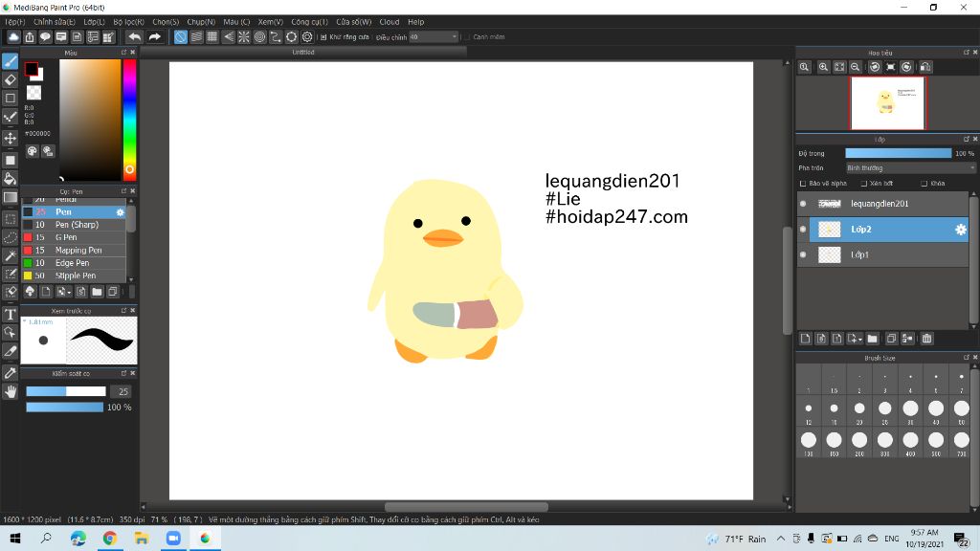Create a new layer with the add-layer icon
Screen dimensions: 980x551
[805, 338]
